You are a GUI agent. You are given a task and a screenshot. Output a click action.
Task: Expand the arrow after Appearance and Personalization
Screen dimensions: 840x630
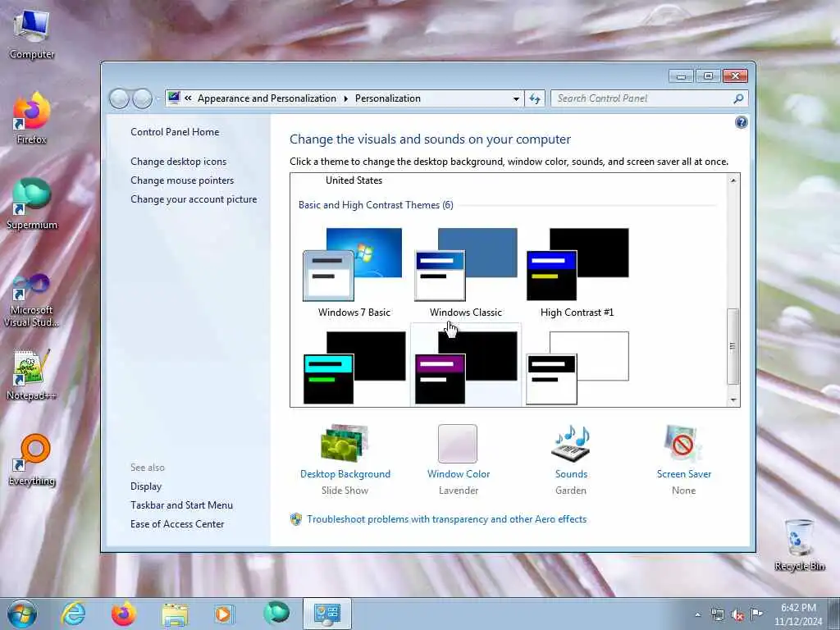point(345,98)
